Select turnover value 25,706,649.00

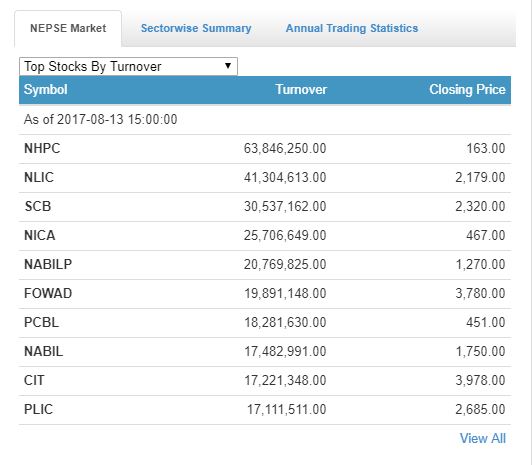point(285,235)
